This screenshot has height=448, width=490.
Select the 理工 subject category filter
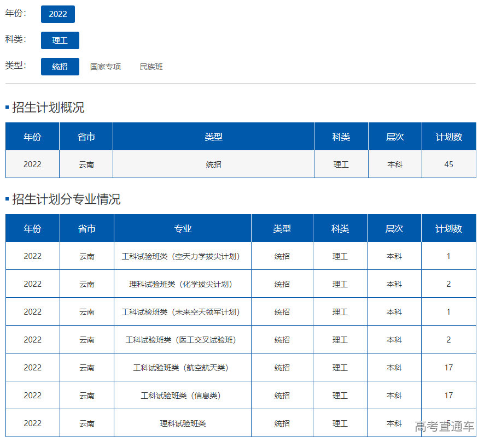(60, 40)
